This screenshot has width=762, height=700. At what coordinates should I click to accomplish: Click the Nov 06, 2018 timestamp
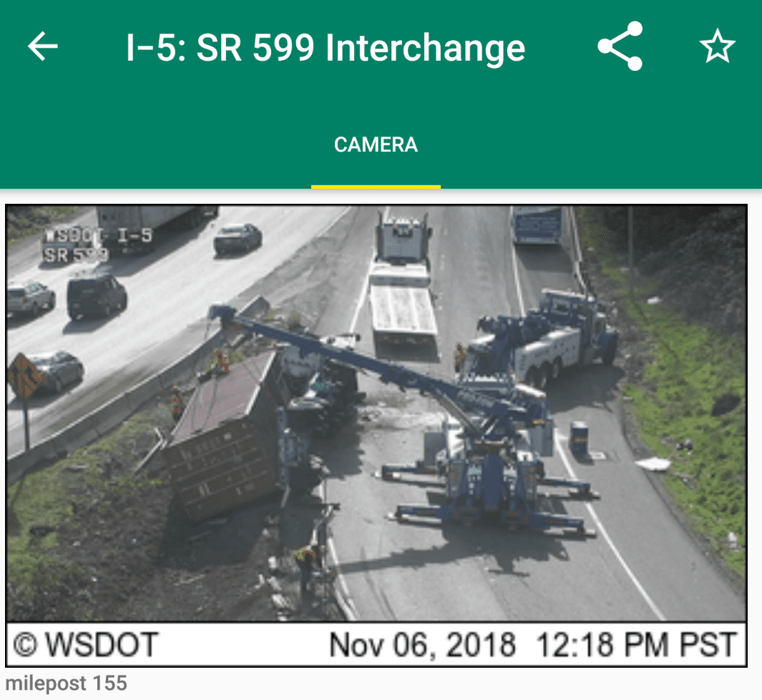(422, 645)
